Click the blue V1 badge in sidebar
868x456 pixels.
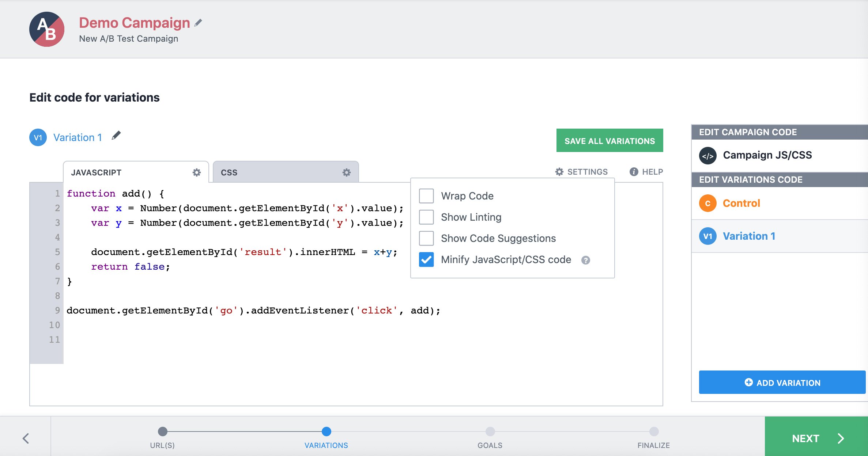point(708,236)
